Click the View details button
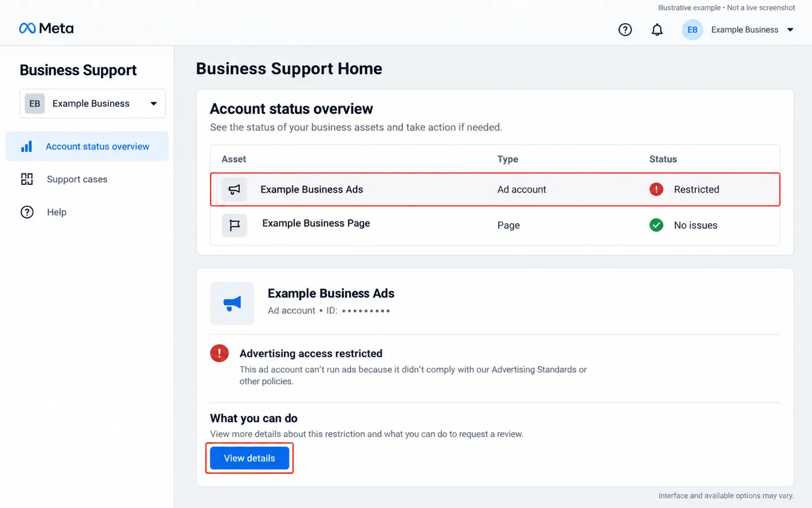 pyautogui.click(x=249, y=458)
